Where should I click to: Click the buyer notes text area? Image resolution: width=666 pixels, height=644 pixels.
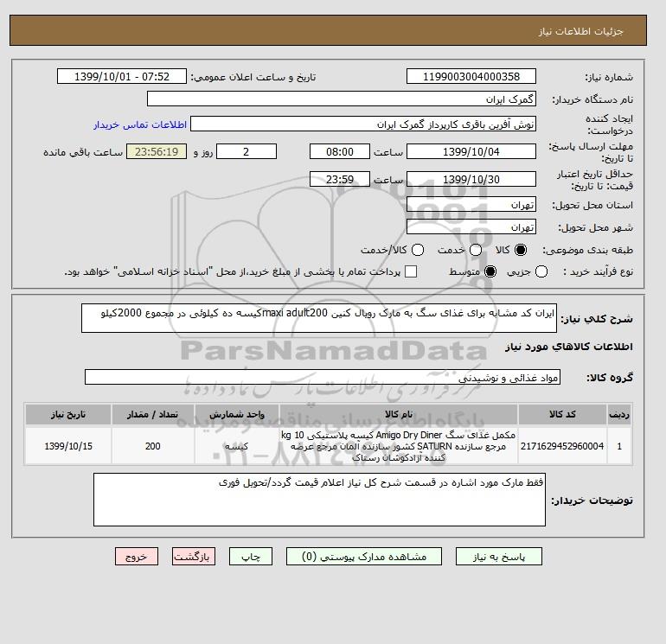point(319,500)
